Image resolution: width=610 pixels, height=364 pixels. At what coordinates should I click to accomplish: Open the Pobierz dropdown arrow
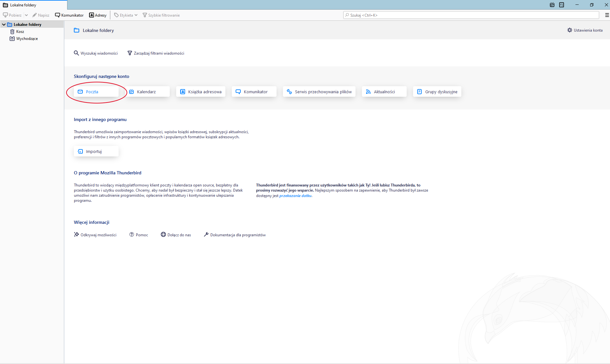[26, 15]
